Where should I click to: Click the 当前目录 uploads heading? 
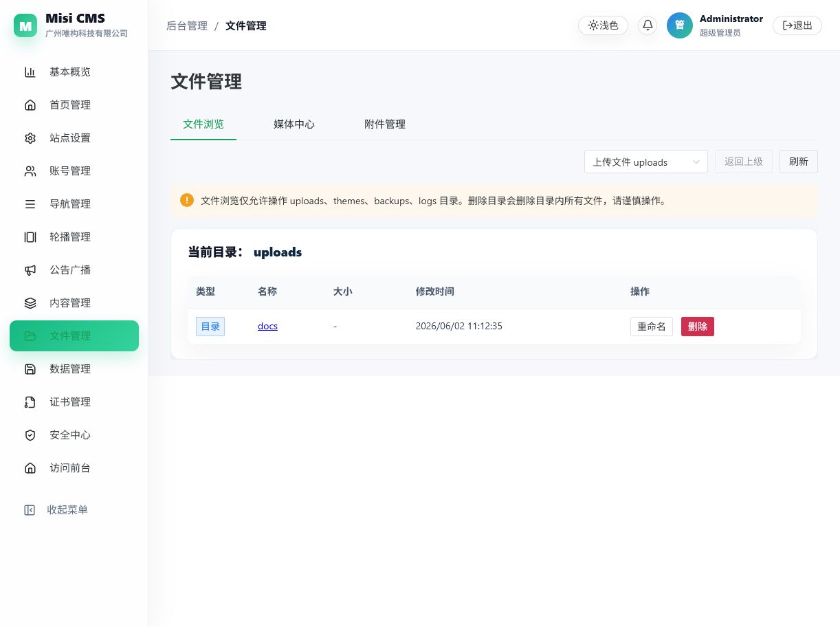245,252
